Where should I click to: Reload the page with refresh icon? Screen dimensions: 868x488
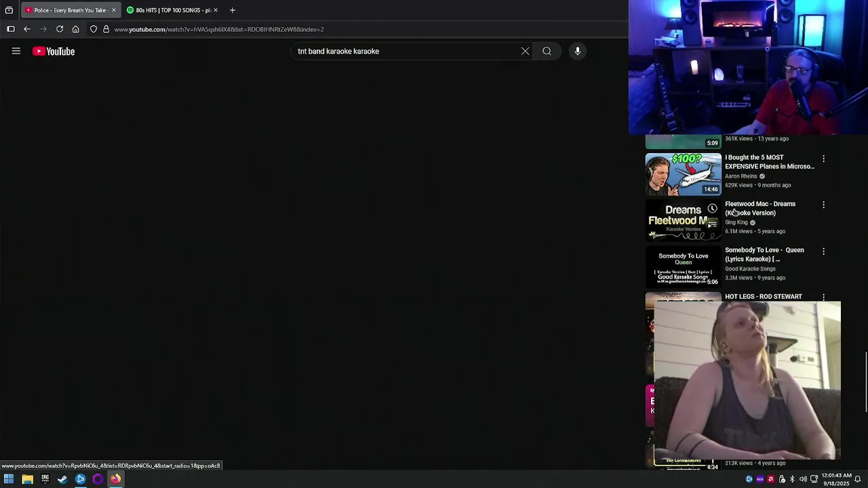[60, 29]
